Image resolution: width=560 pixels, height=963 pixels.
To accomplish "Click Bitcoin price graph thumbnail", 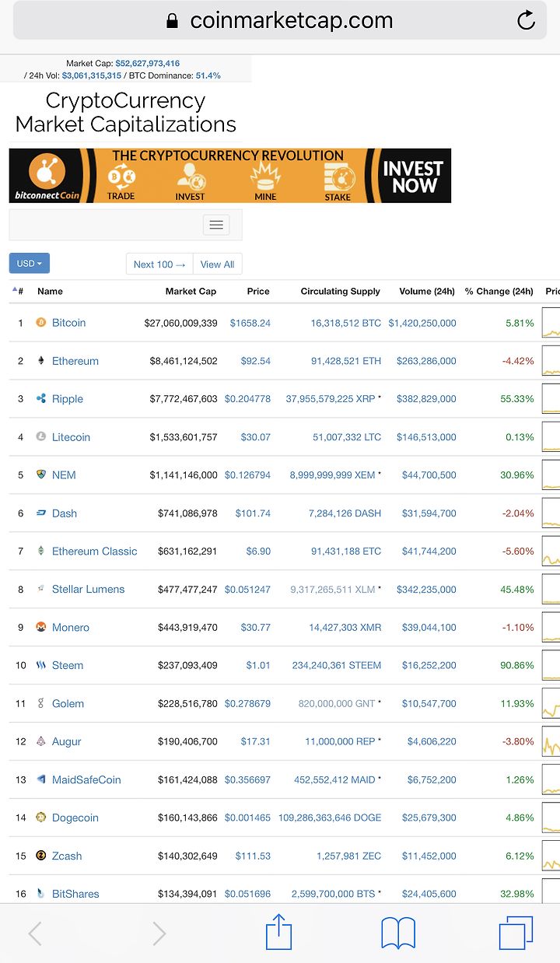I will [551, 322].
